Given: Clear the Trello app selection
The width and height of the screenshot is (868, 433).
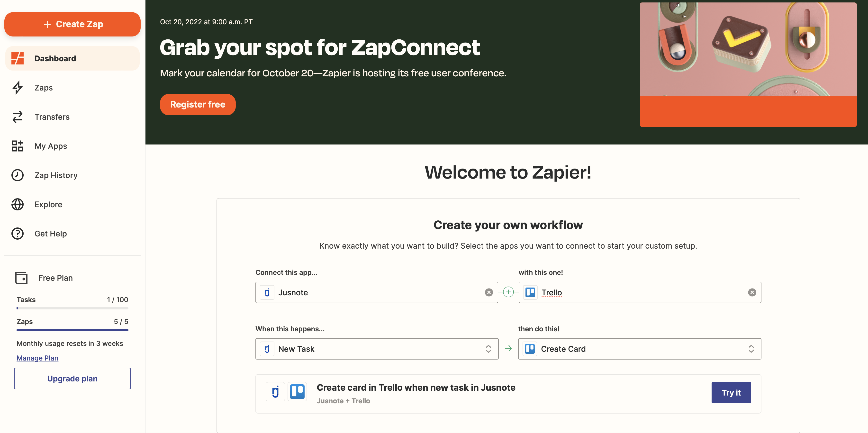Looking at the screenshot, I should [752, 292].
